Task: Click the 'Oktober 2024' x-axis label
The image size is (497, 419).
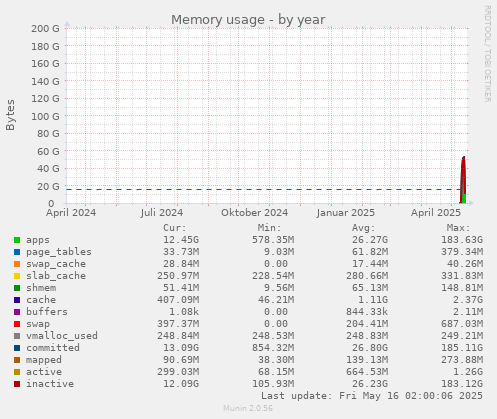Action: pos(254,213)
